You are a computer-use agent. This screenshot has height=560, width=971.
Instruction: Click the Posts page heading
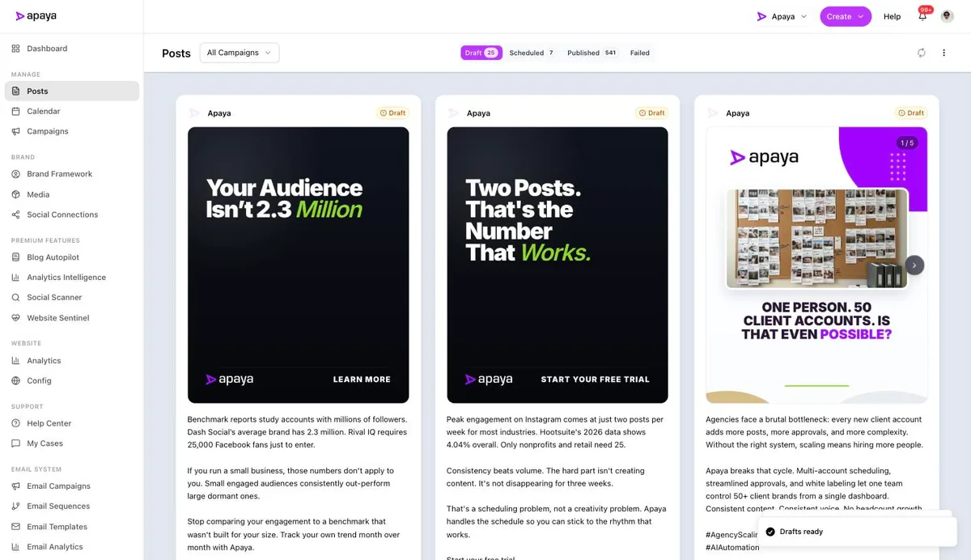pyautogui.click(x=176, y=53)
